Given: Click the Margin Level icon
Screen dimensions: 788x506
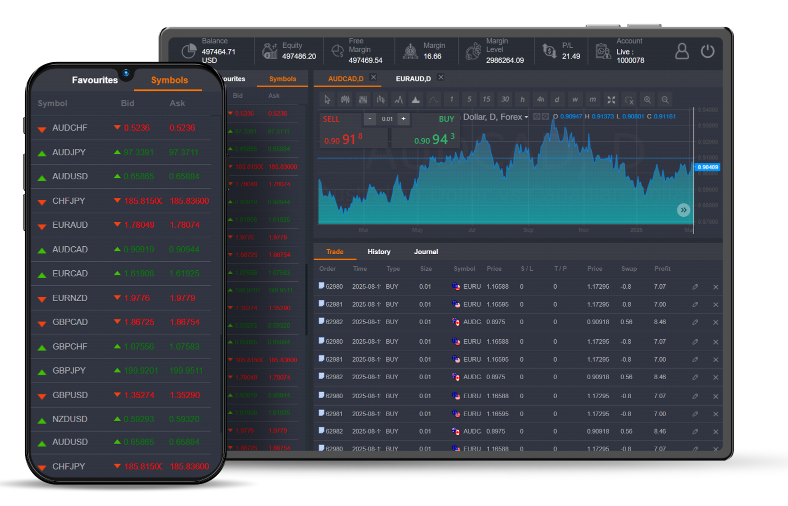Looking at the screenshot, I should click(x=473, y=51).
